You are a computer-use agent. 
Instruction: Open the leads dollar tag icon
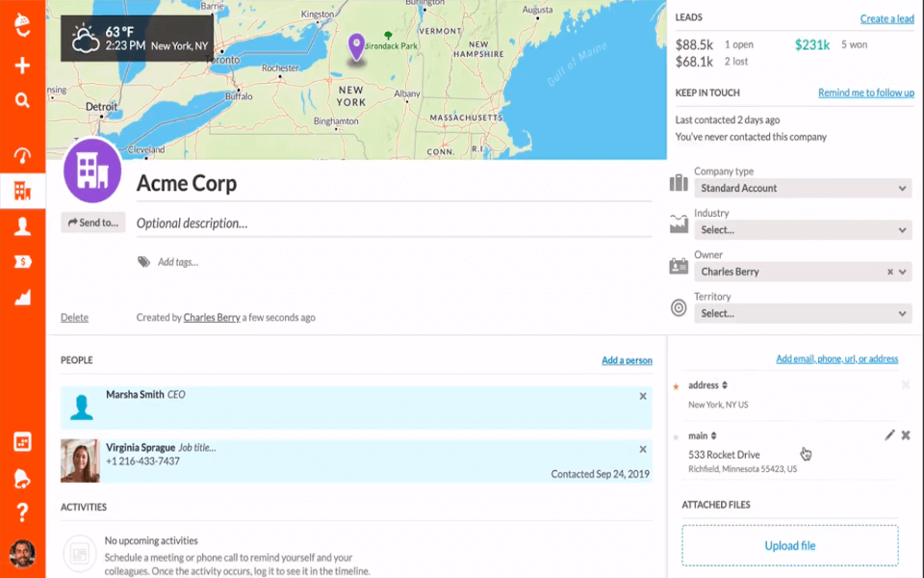(x=22, y=262)
